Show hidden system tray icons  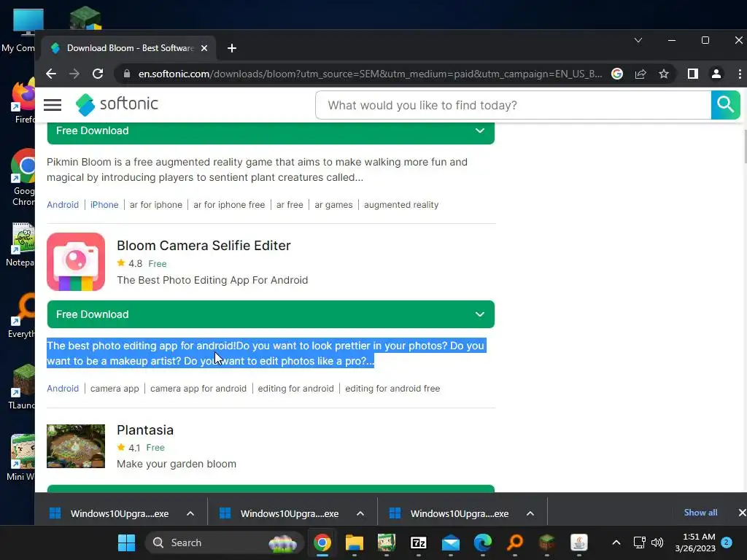(616, 542)
